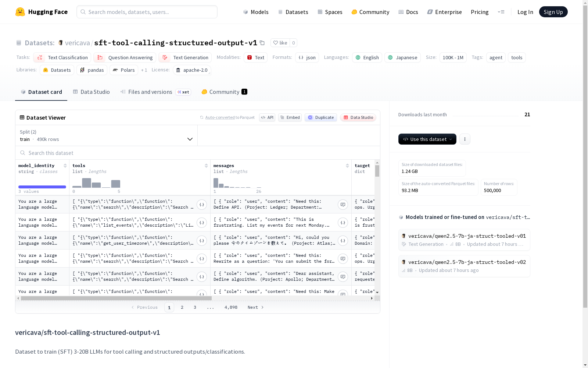This screenshot has width=588, height=368.
Task: Open model qwen2.5-7b-ja-struct-tooled-v01
Action: click(x=464, y=240)
